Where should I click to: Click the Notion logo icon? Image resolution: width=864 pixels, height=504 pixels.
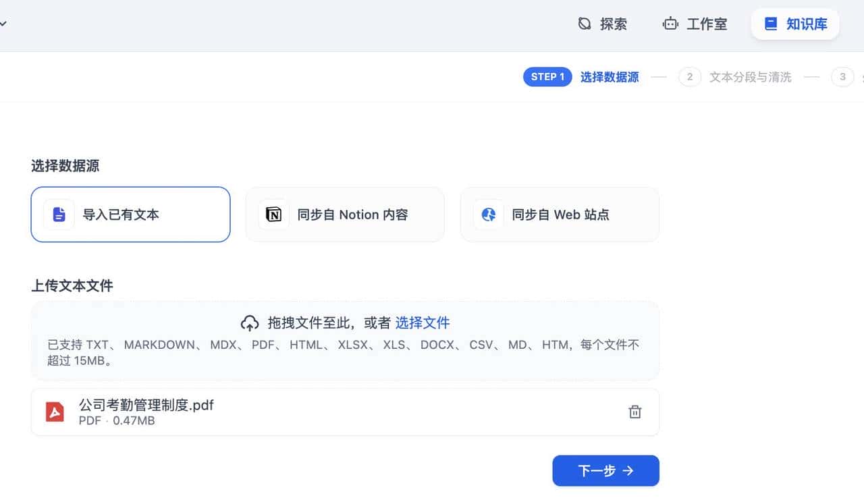273,215
